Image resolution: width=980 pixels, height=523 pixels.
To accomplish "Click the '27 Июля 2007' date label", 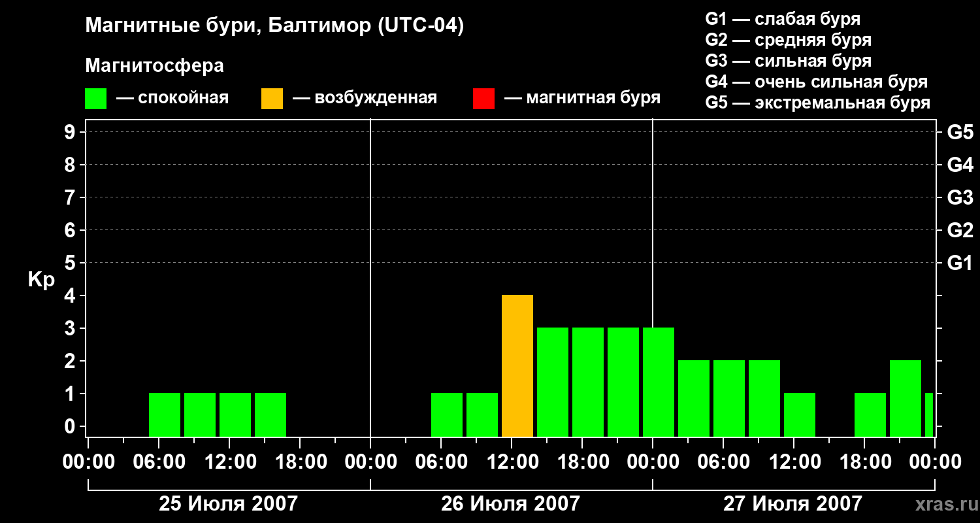I will [792, 503].
